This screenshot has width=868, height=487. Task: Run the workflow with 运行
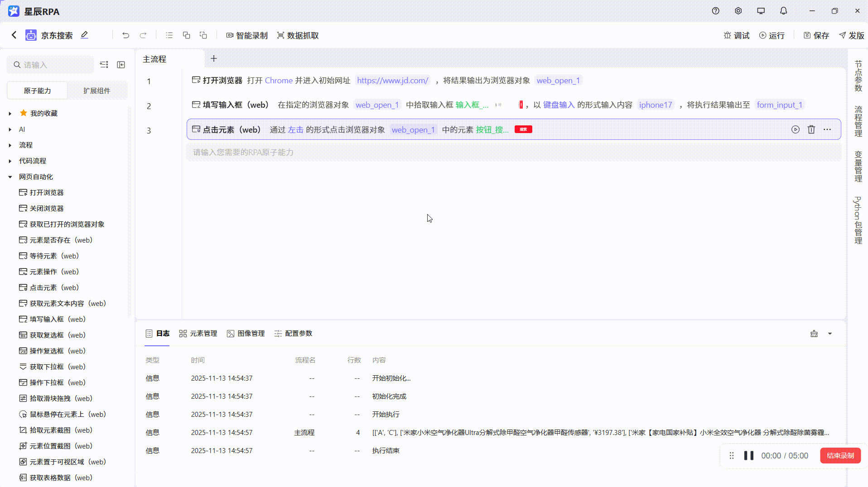pyautogui.click(x=772, y=35)
